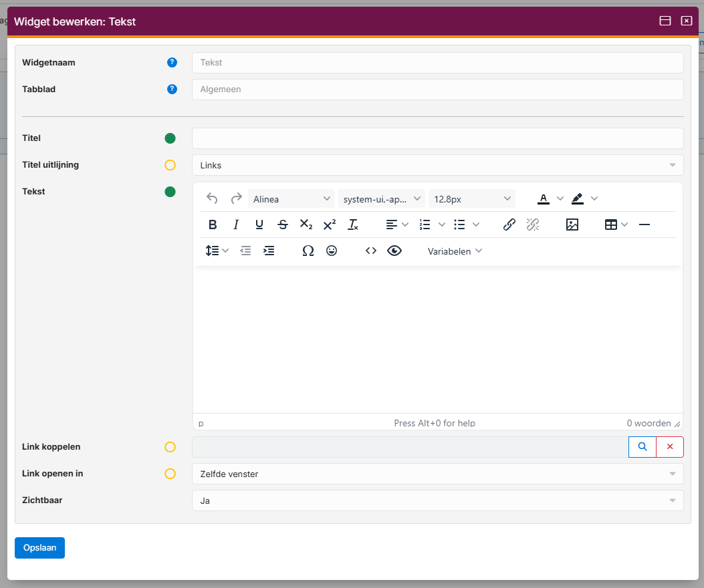704x588 pixels.
Task: Clear linked item with red X button
Action: pos(670,447)
